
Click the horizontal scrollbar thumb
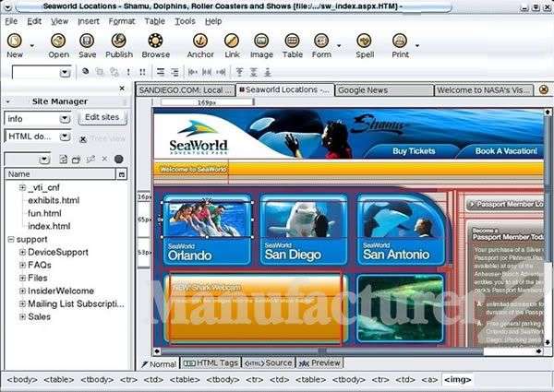[322, 351]
